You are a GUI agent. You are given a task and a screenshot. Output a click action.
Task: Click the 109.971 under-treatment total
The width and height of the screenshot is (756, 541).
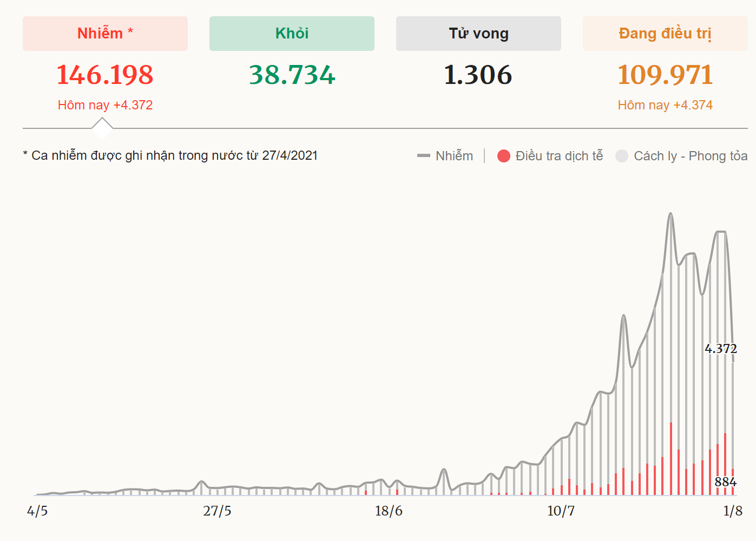click(x=665, y=75)
